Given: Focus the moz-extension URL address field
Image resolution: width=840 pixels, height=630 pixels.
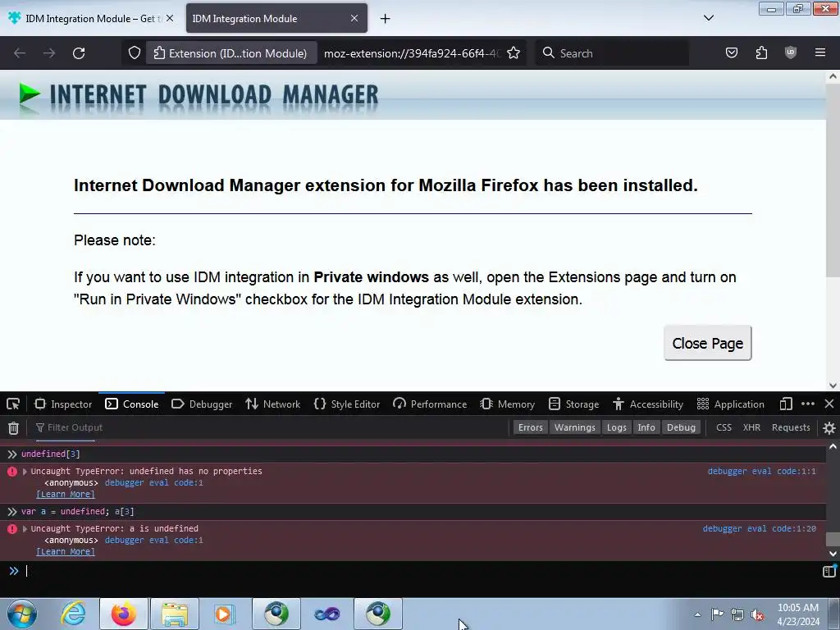Looking at the screenshot, I should point(413,53).
